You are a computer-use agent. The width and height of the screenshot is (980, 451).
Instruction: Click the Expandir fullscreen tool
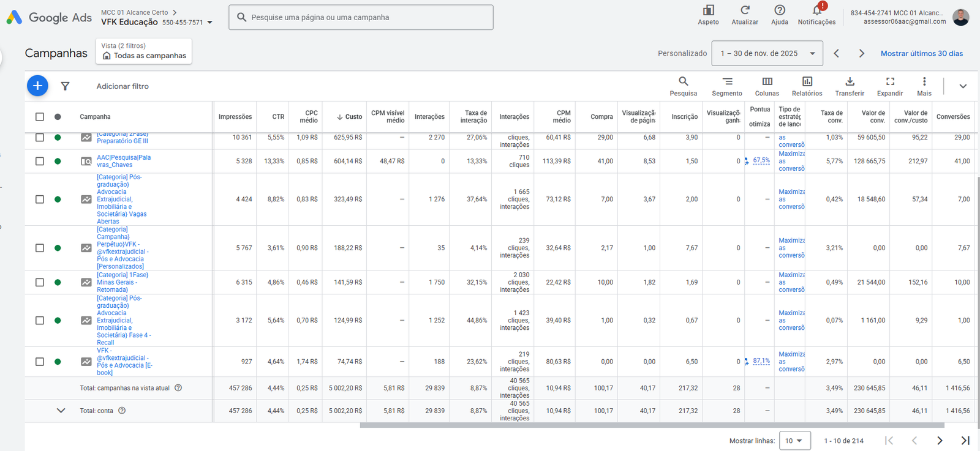(x=890, y=86)
